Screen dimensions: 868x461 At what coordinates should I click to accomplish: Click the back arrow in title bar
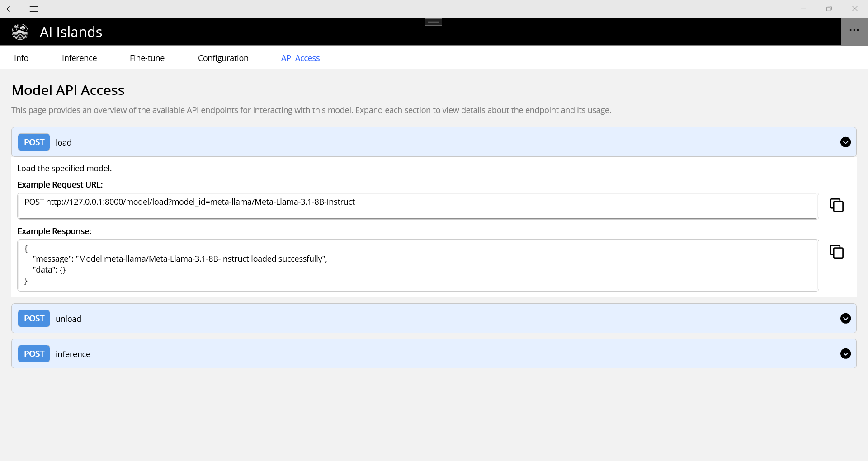coord(10,9)
